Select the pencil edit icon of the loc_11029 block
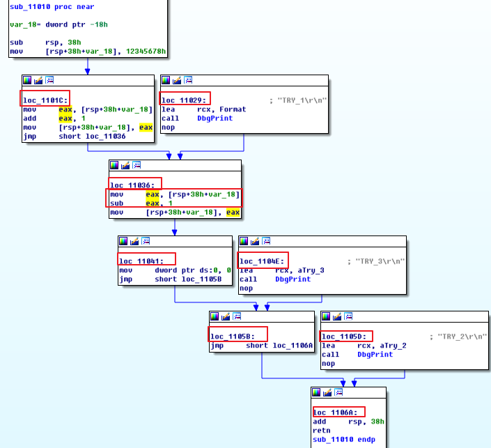 [x=177, y=81]
